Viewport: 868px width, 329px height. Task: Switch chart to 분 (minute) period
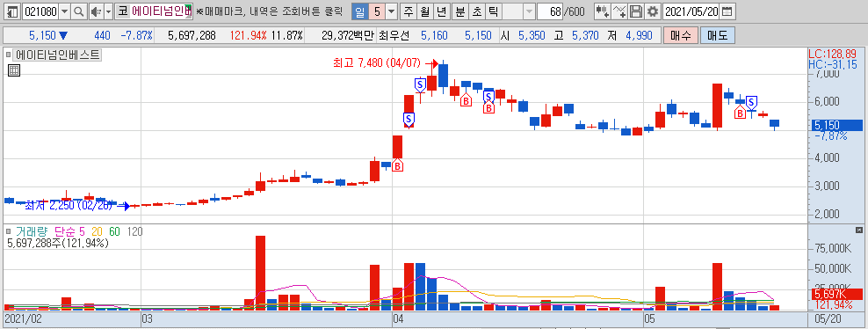460,11
